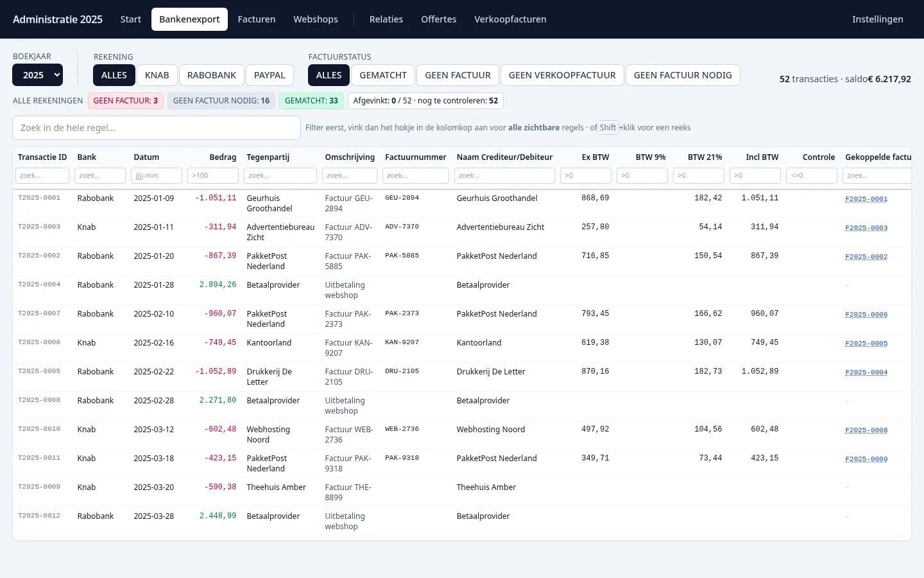The height and width of the screenshot is (578, 924).
Task: Open linked invoice F2025-0003
Action: pos(866,228)
